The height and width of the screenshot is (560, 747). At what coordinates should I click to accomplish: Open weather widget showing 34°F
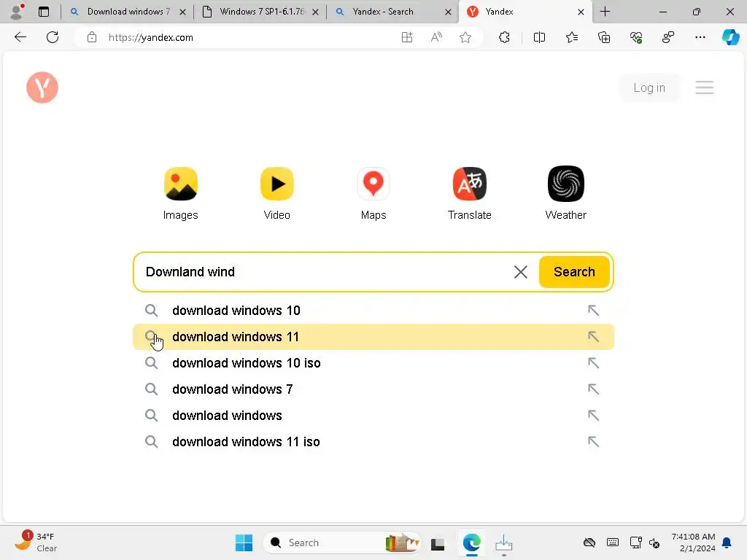pyautogui.click(x=36, y=542)
